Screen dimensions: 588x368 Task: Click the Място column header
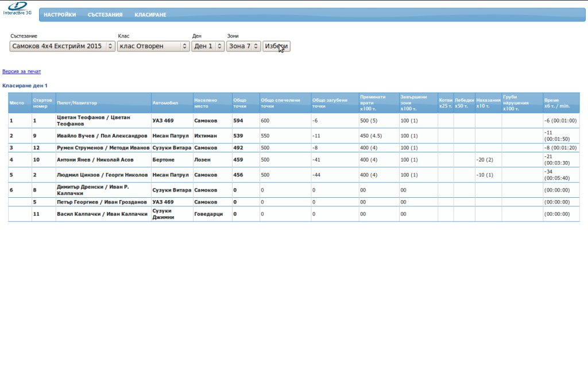pyautogui.click(x=17, y=103)
